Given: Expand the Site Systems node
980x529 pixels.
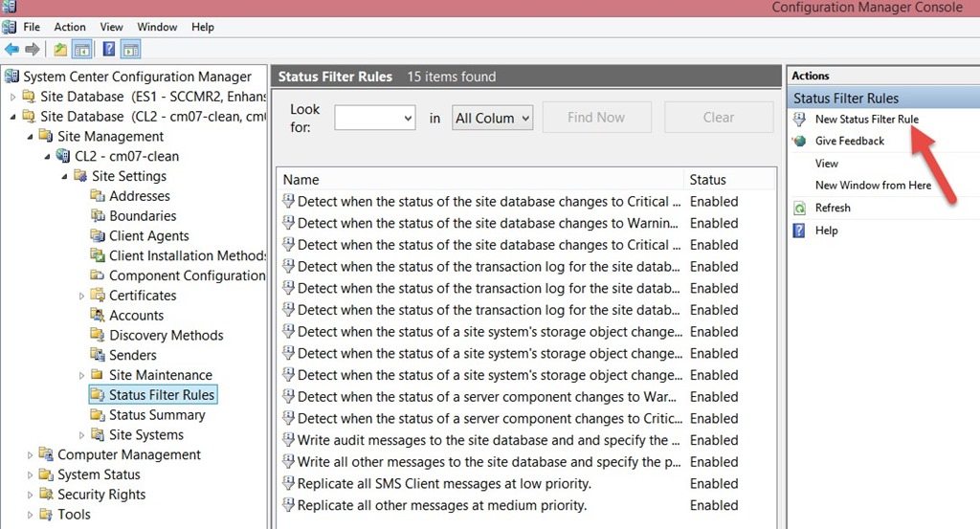Looking at the screenshot, I should click(x=82, y=435).
